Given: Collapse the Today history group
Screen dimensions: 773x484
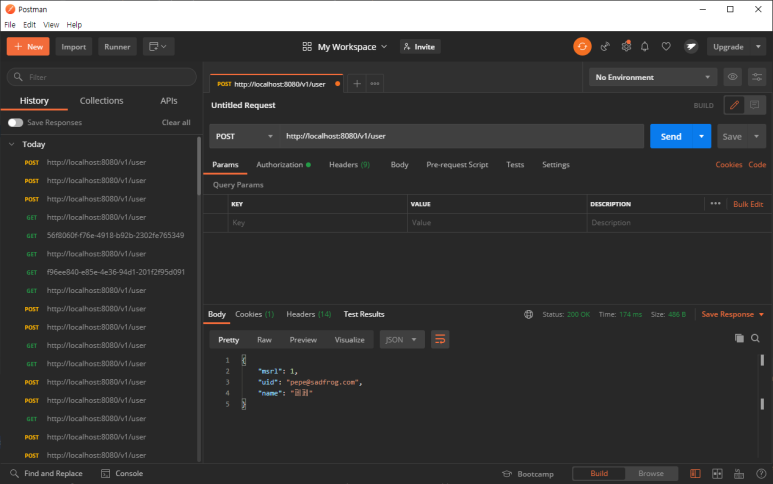Looking at the screenshot, I should click(x=12, y=144).
